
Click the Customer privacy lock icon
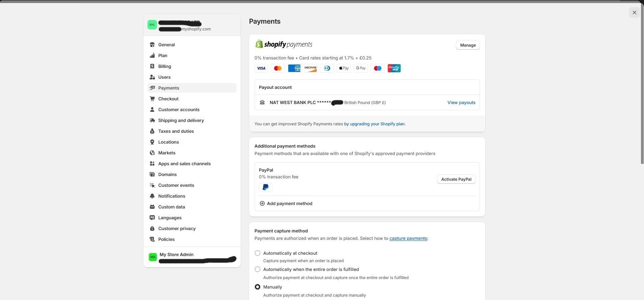coord(152,228)
